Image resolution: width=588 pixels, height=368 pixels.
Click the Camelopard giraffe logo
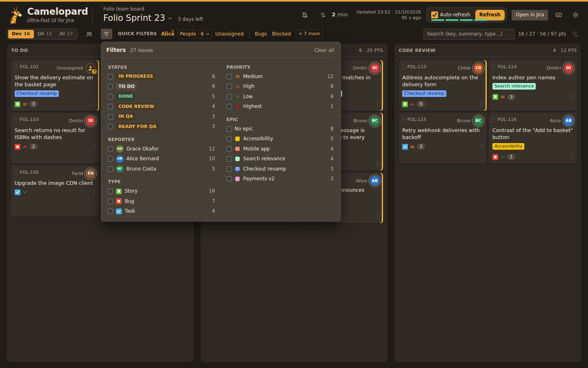(x=16, y=16)
